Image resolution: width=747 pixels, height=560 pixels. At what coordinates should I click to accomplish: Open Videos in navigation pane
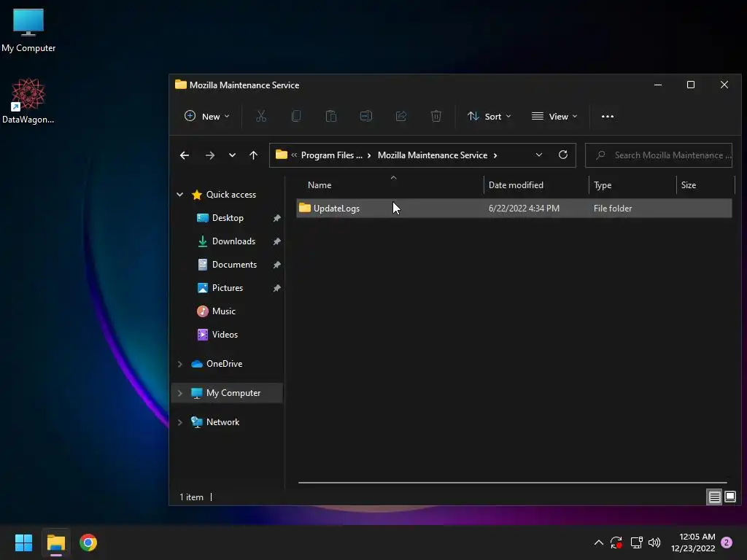[x=225, y=335]
